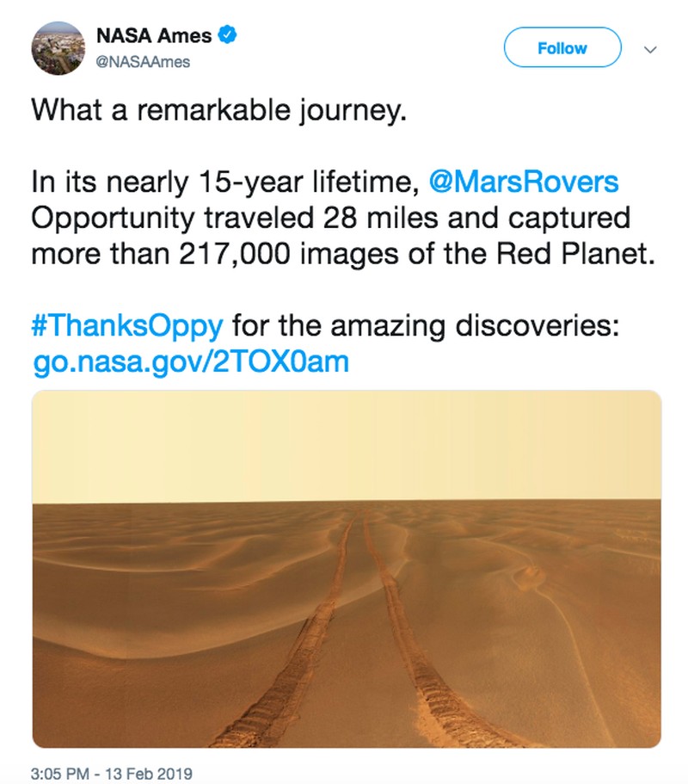
Task: Expand the tweet options chevron
Action: pos(649,50)
